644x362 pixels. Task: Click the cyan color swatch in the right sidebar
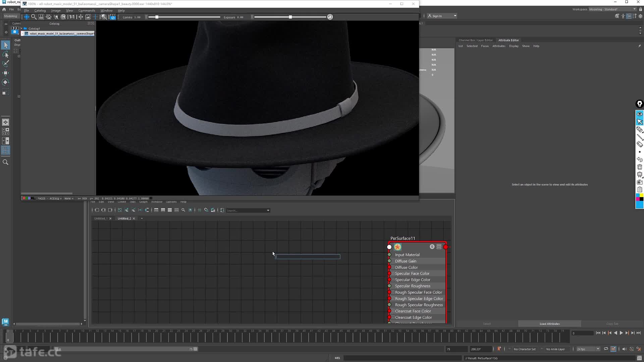pyautogui.click(x=640, y=204)
